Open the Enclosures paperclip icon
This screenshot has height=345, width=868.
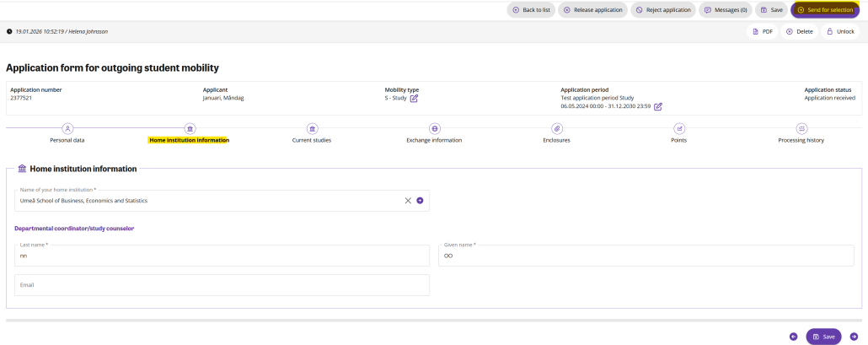click(x=556, y=128)
